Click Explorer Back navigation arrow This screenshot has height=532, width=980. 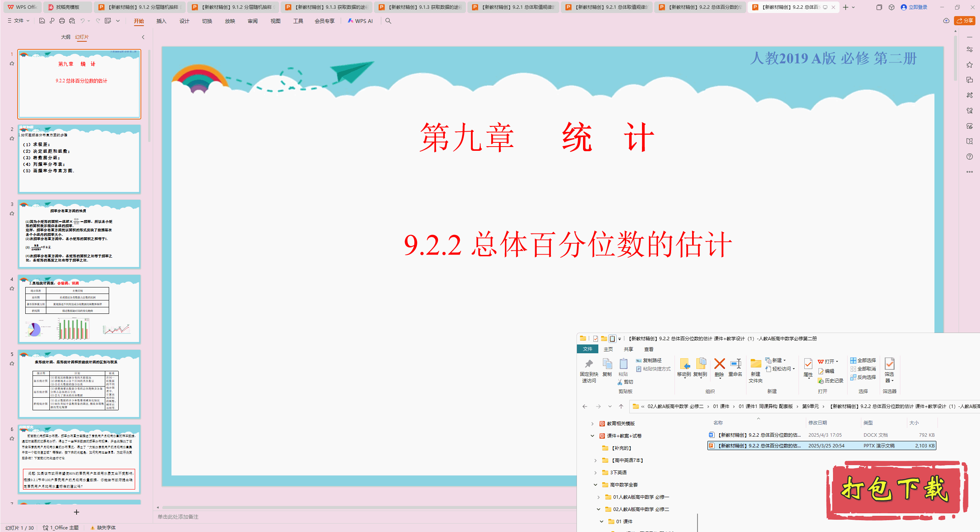585,406
